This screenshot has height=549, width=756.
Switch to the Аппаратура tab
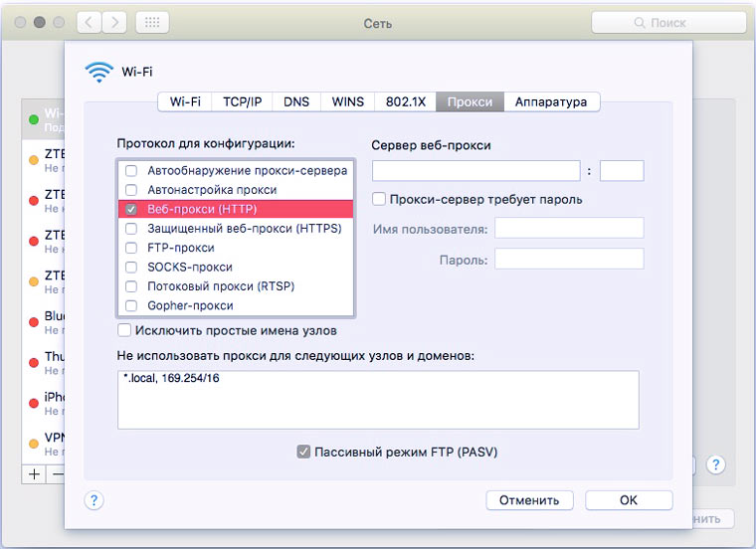551,101
